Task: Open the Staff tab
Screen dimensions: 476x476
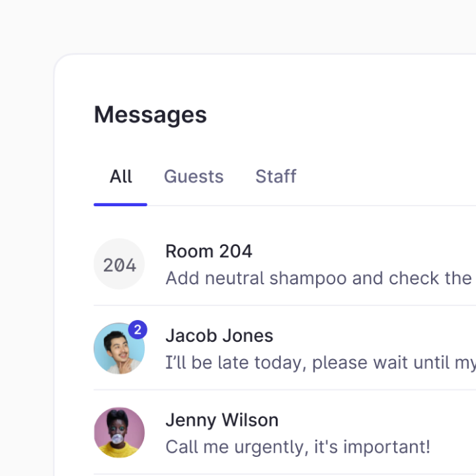Action: tap(276, 177)
